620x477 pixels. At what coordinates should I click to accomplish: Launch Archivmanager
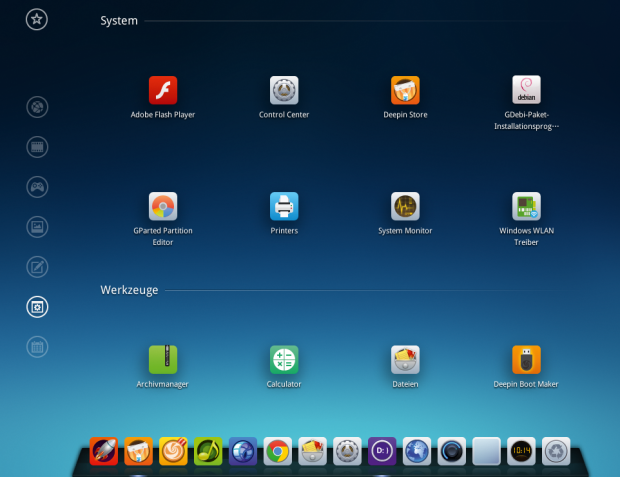[x=163, y=360]
